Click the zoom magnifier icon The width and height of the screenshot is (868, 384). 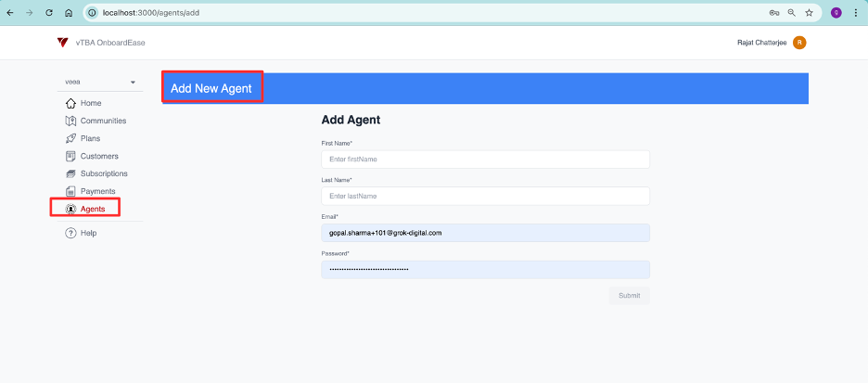[792, 13]
